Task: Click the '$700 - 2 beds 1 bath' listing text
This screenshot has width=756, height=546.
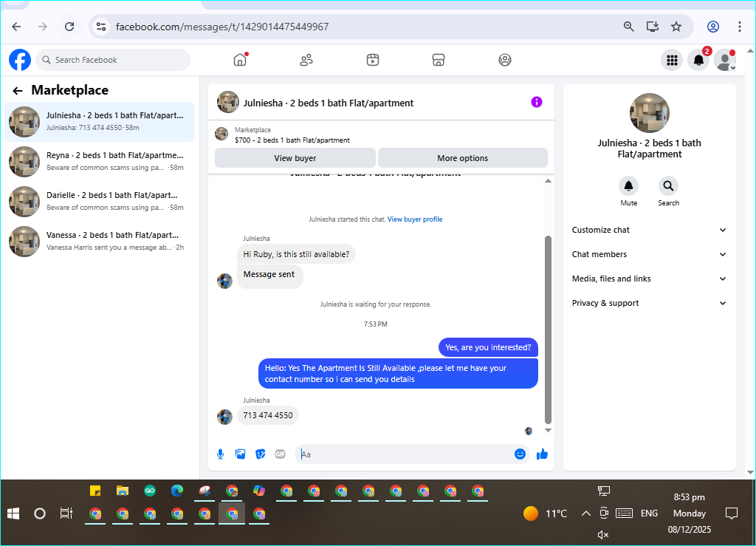Action: click(x=292, y=140)
